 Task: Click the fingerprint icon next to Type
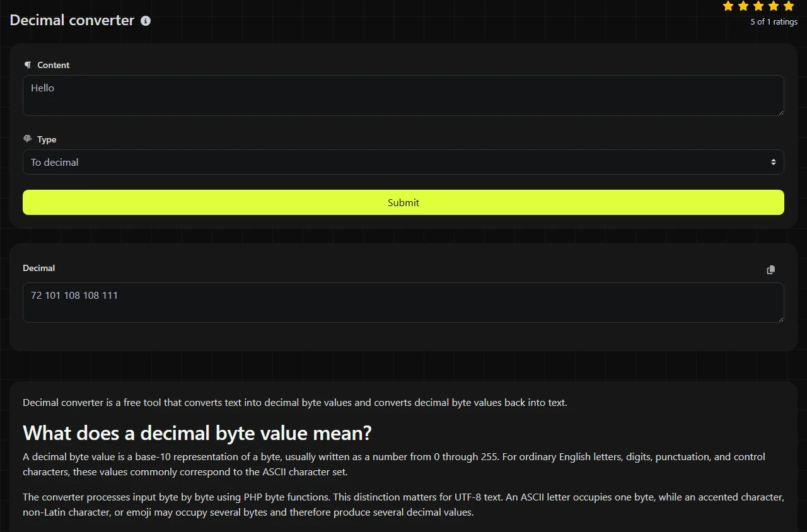point(28,139)
